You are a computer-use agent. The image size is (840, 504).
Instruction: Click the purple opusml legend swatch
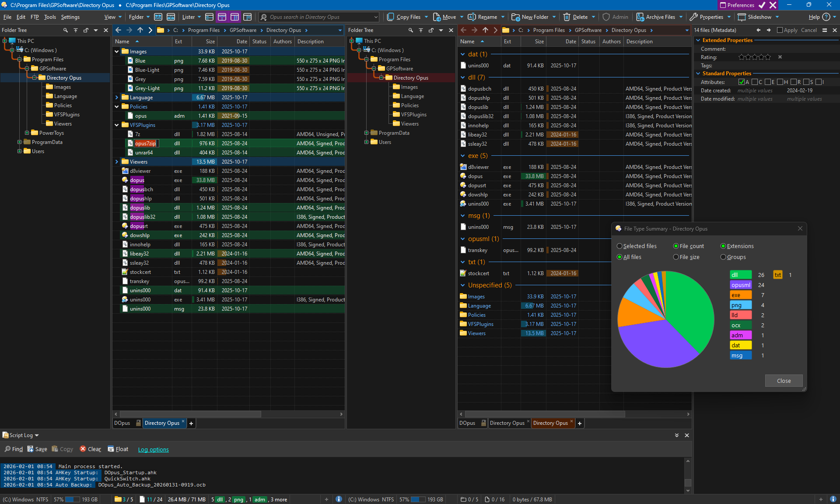(x=741, y=285)
